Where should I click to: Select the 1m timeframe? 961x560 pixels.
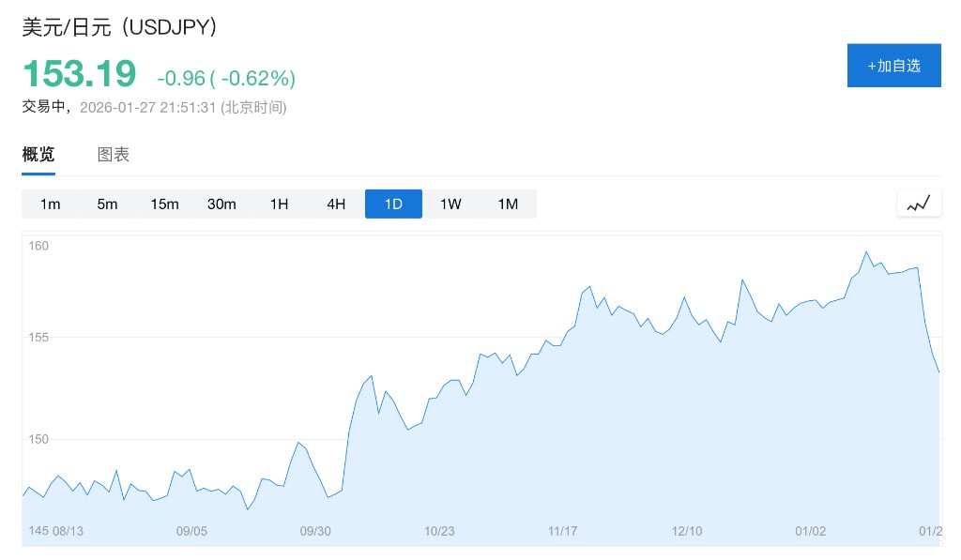click(x=51, y=204)
